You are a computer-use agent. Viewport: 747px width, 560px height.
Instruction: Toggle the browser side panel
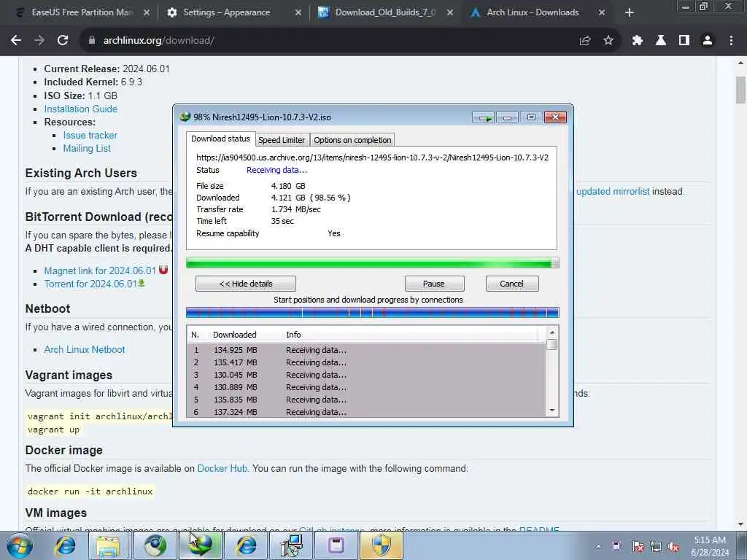pos(684,41)
